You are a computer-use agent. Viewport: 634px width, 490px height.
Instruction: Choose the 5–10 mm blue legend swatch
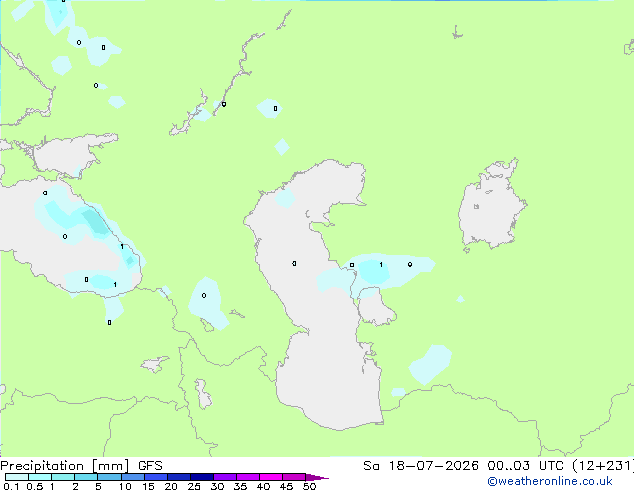pos(109,477)
